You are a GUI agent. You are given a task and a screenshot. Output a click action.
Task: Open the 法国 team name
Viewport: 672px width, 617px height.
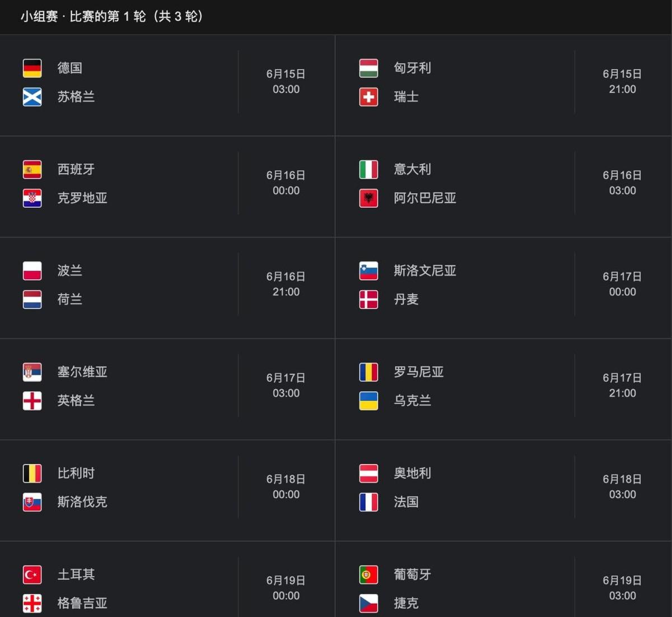point(406,502)
